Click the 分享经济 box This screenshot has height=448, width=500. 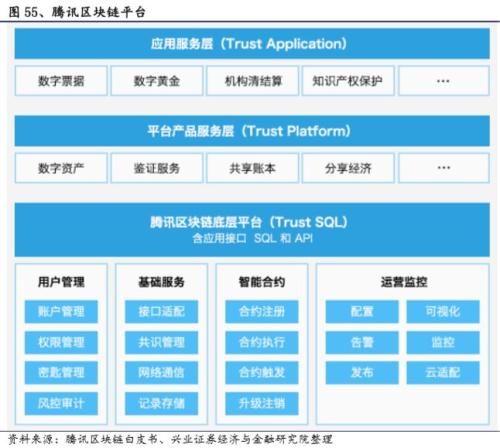(x=348, y=168)
